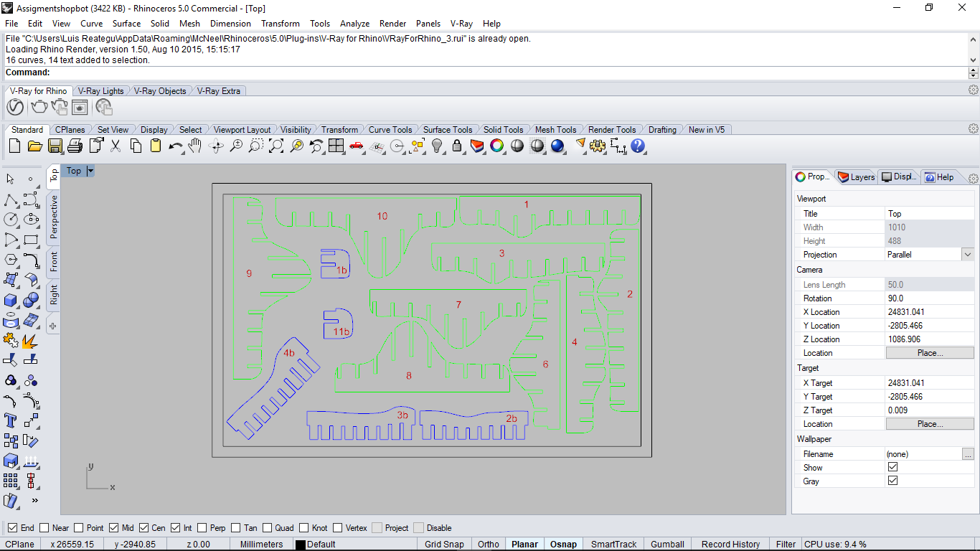Add a new viewport tab with plus
This screenshot has height=551, width=980.
pyautogui.click(x=53, y=326)
